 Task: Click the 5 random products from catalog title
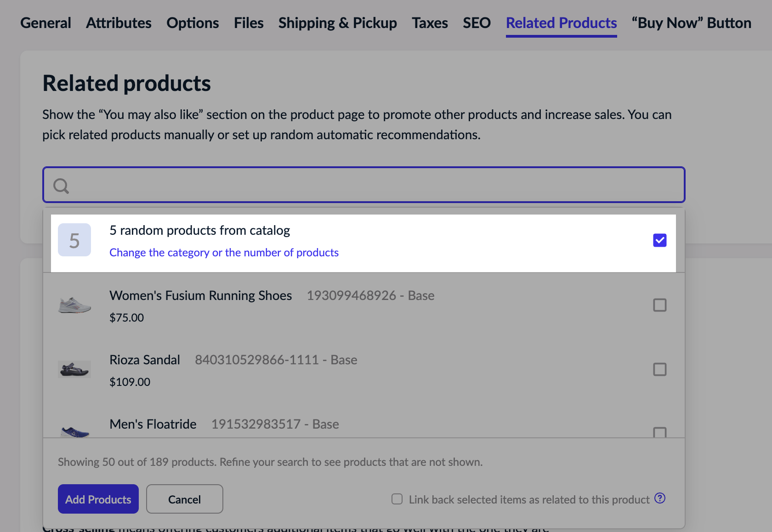tap(200, 230)
